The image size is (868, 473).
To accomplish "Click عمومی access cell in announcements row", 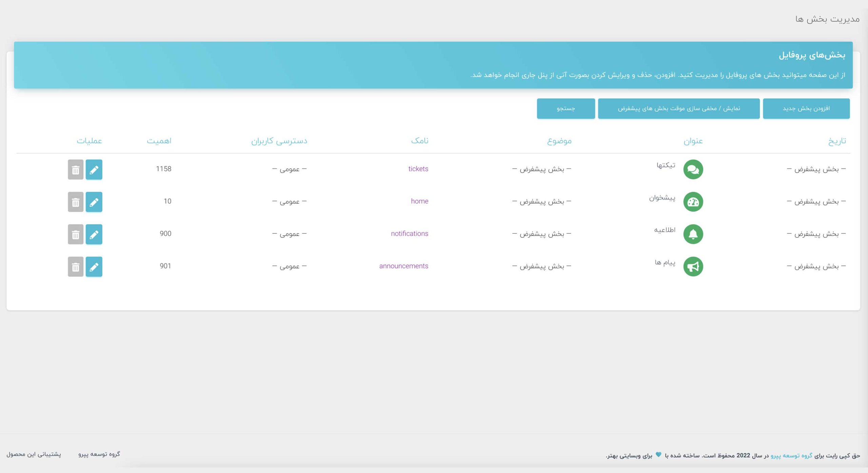I will (x=289, y=266).
